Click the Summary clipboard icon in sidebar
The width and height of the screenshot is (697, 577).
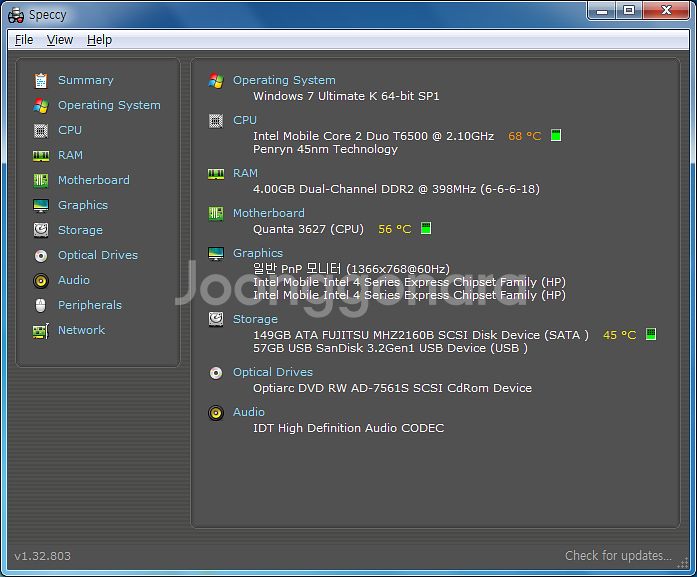tap(41, 80)
